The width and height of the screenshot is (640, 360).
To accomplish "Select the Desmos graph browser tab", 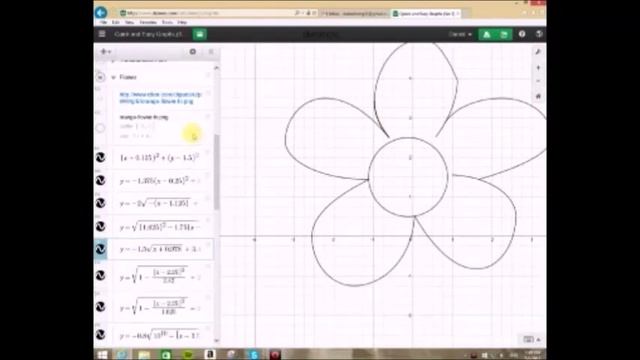I will click(x=425, y=13).
